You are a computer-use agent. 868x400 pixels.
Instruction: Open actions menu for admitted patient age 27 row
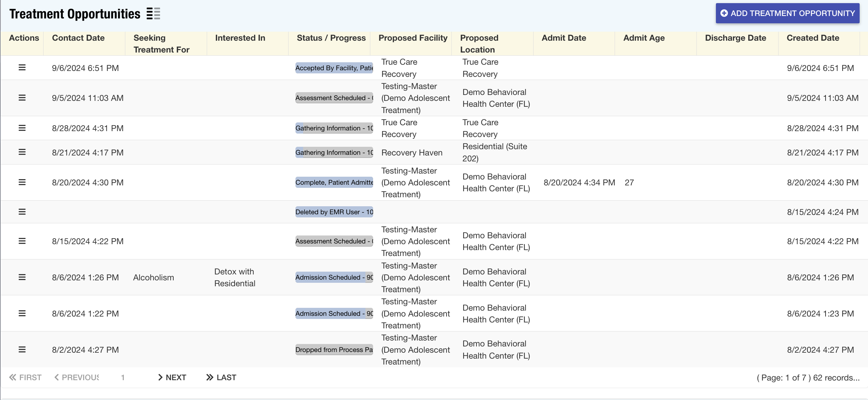coord(22,182)
